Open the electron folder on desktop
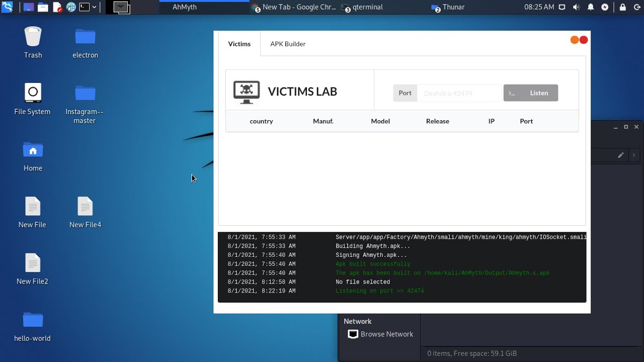The width and height of the screenshot is (644, 362). 85,42
